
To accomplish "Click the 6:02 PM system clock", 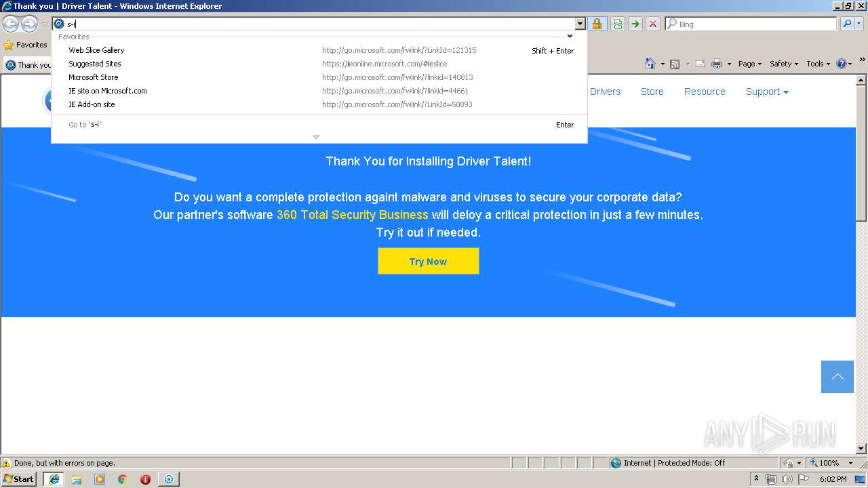I will click(x=833, y=479).
